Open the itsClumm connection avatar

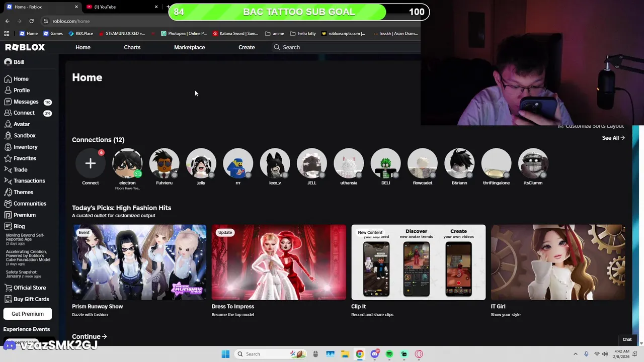coord(533,163)
